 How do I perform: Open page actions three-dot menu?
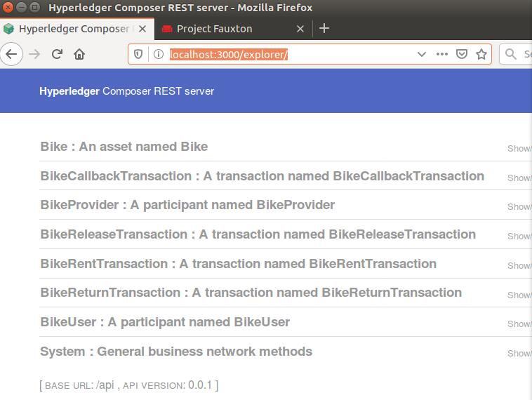tap(441, 54)
